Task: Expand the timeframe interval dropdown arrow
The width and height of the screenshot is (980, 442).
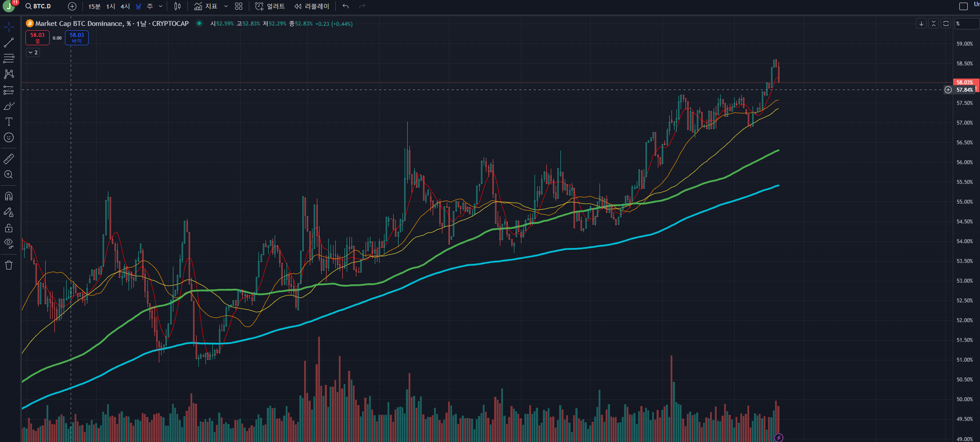Action: tap(161, 6)
